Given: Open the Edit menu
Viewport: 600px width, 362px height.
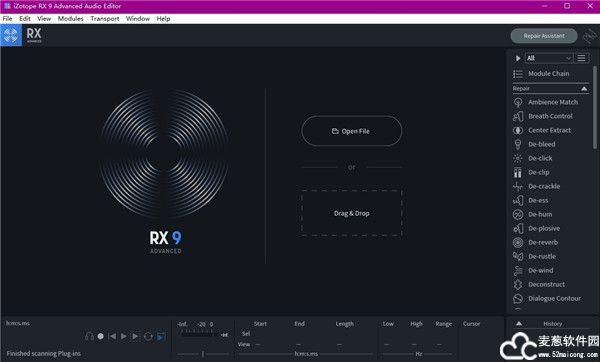Looking at the screenshot, I should 25,18.
